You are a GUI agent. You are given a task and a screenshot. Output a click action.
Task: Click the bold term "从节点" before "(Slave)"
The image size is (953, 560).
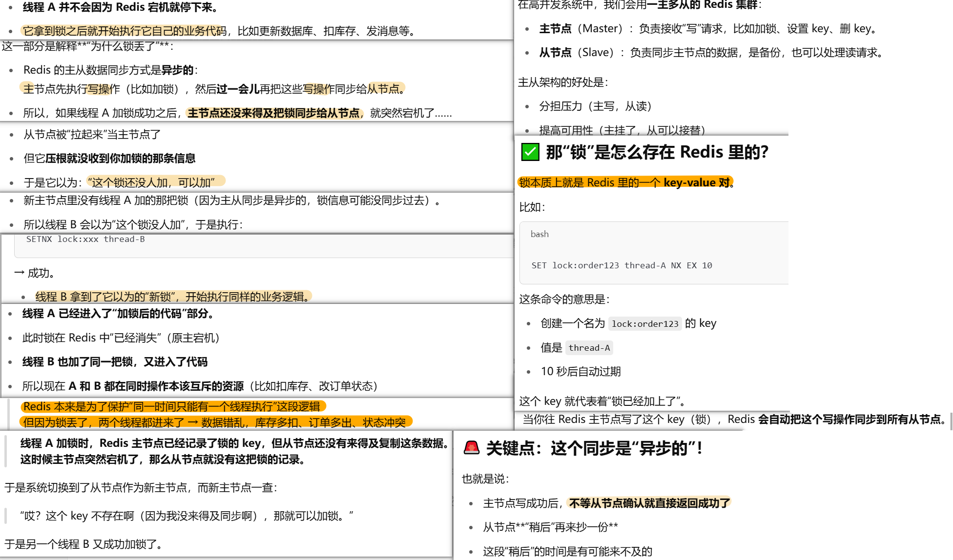click(x=555, y=53)
